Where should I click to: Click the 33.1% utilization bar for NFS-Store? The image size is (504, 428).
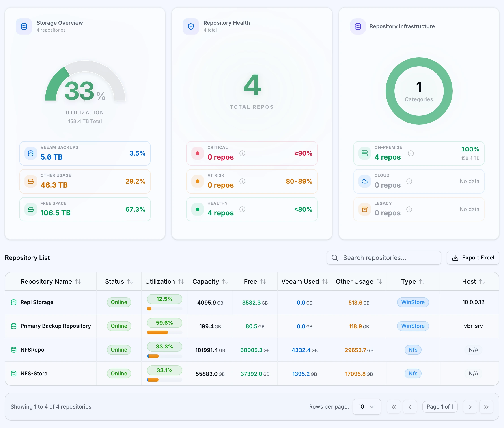coord(164,380)
